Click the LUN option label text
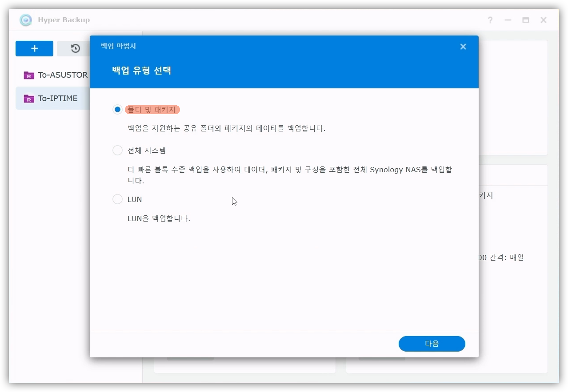This screenshot has width=568, height=392. (x=135, y=199)
